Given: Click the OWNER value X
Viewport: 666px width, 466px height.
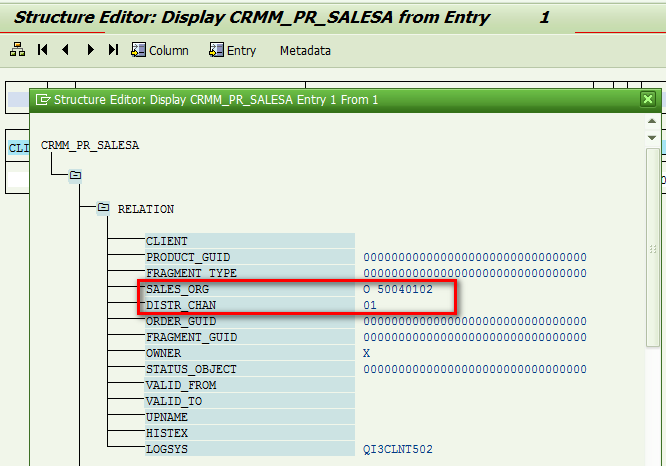Looking at the screenshot, I should [x=366, y=353].
